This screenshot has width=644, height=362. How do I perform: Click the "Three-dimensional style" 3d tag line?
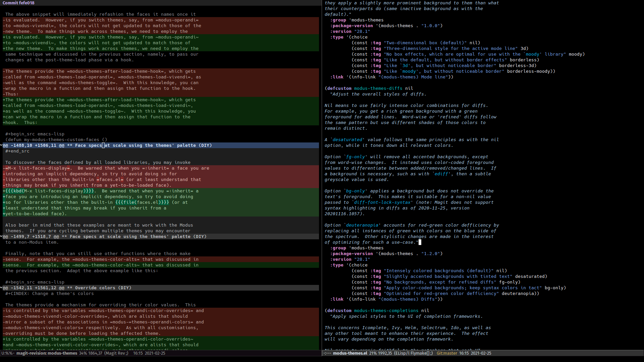coord(440,49)
